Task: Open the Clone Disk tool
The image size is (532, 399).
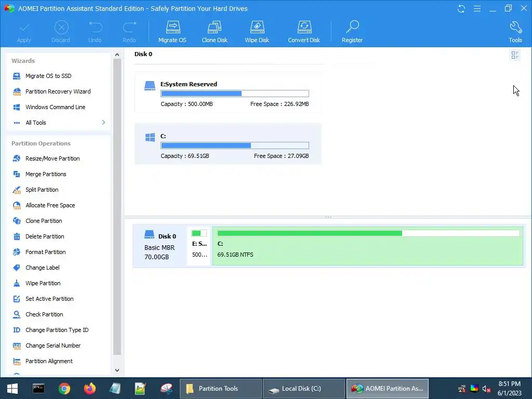Action: 215,32
